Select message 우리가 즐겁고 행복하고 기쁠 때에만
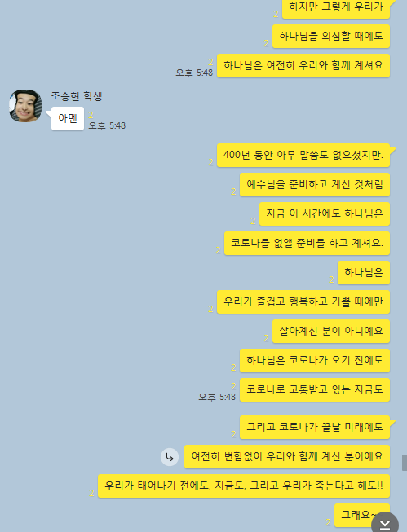 point(303,302)
